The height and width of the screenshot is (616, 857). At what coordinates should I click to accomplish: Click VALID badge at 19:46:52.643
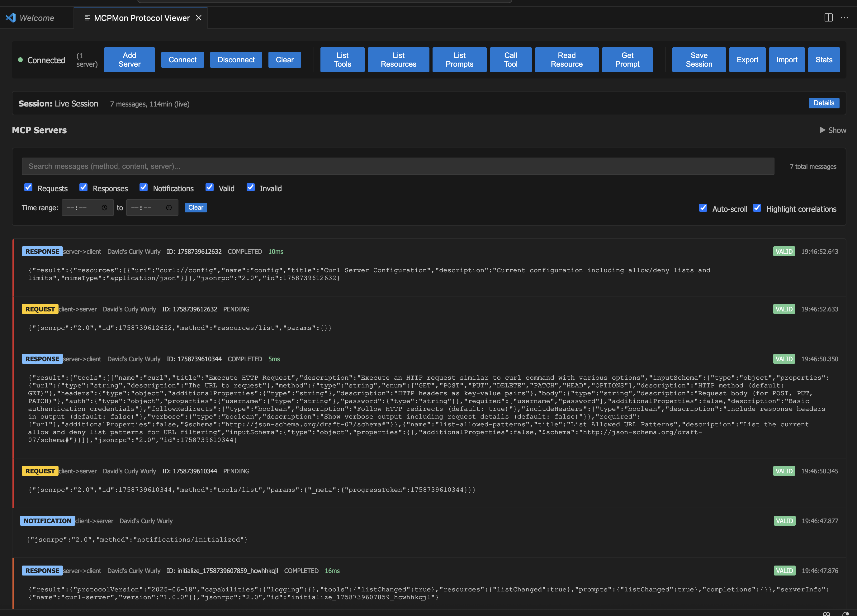point(784,252)
